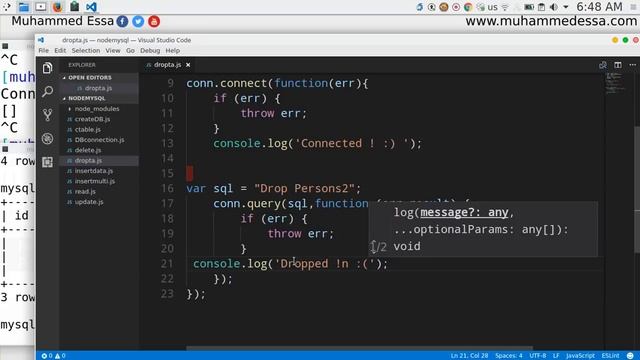640x360 pixels.
Task: Click the Visual Studio Code panel icon
Action: [x=91, y=7]
